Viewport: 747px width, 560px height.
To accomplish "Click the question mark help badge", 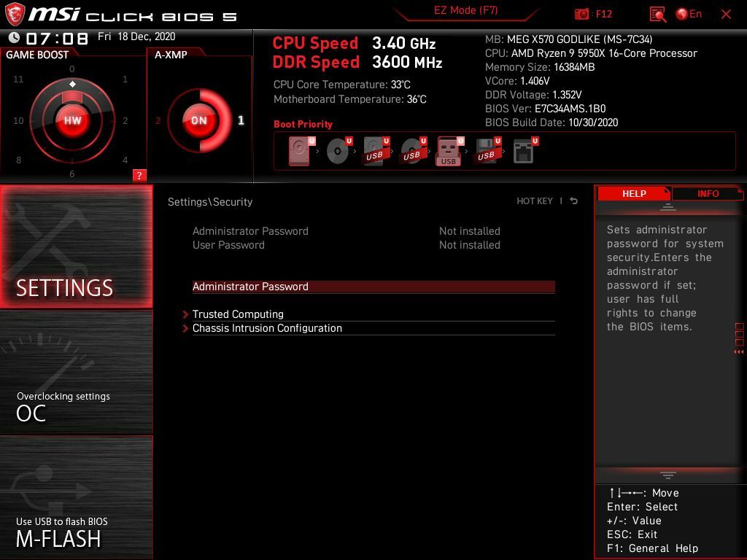I will [x=139, y=175].
